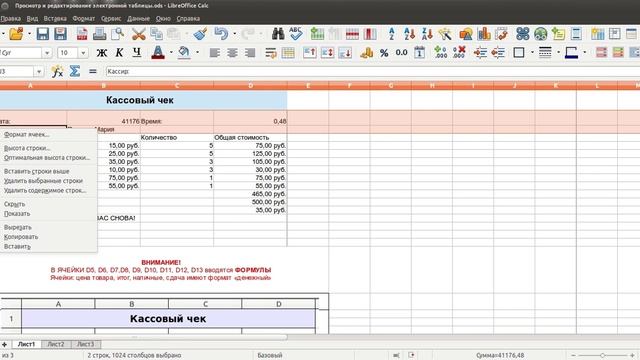Open the Данные menu

coord(138,18)
